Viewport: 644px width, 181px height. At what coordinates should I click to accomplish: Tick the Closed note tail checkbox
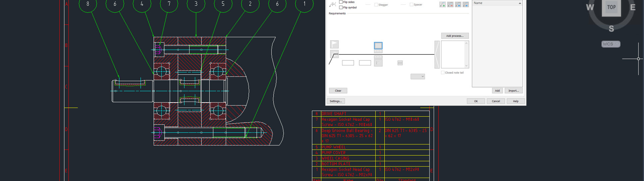pyautogui.click(x=443, y=73)
